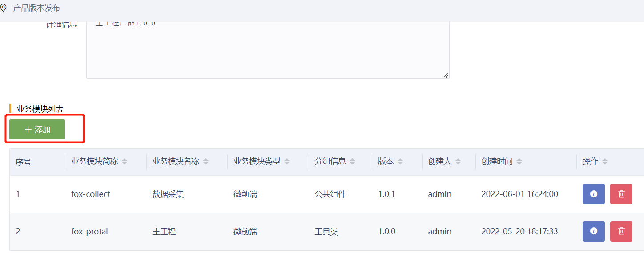This screenshot has width=644, height=262.
Task: Sort table by 分组信息 arrows
Action: pos(352,162)
